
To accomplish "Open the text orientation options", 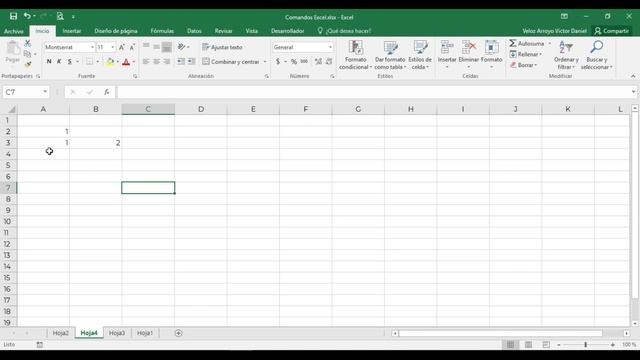I will [182, 47].
